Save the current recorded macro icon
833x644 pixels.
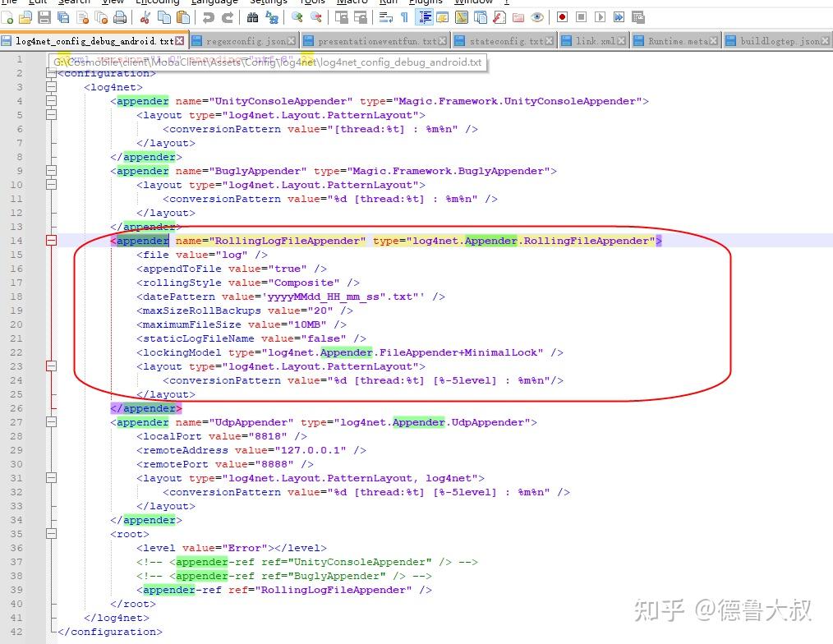coord(638,17)
